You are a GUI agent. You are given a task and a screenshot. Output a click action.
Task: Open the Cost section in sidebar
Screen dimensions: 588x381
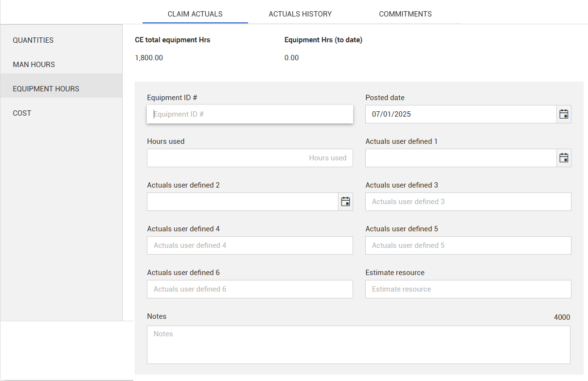pos(22,113)
